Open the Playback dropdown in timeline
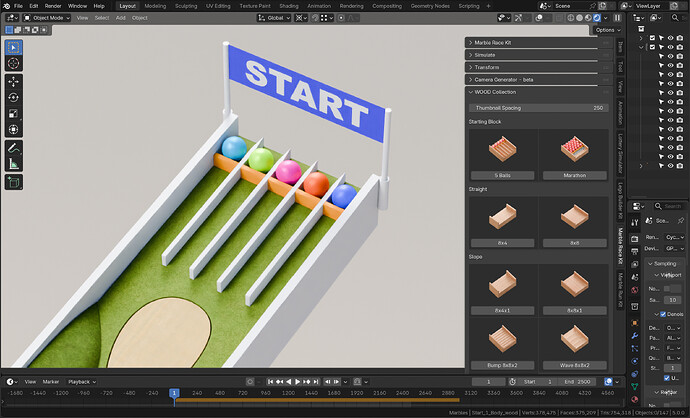Image resolution: width=690 pixels, height=418 pixels. click(x=81, y=382)
